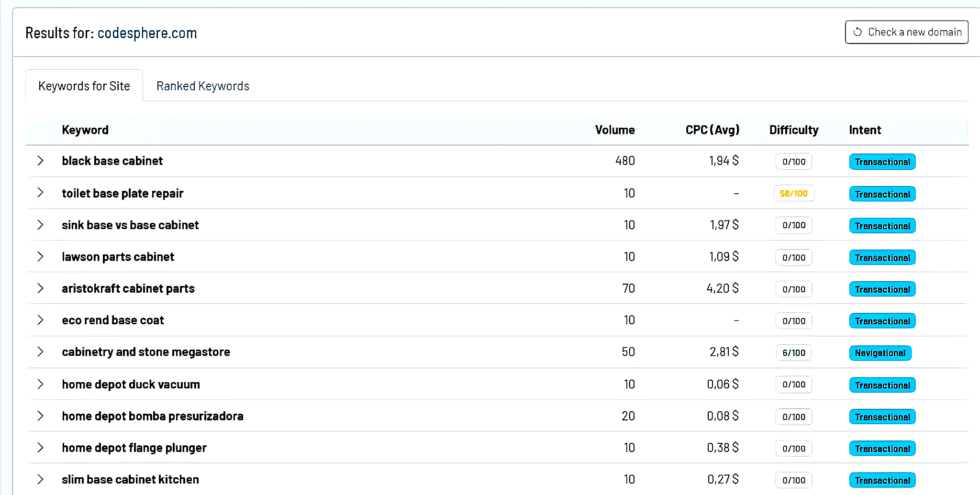Click Transactional badge for slim base cabinet kitchen

(x=882, y=480)
